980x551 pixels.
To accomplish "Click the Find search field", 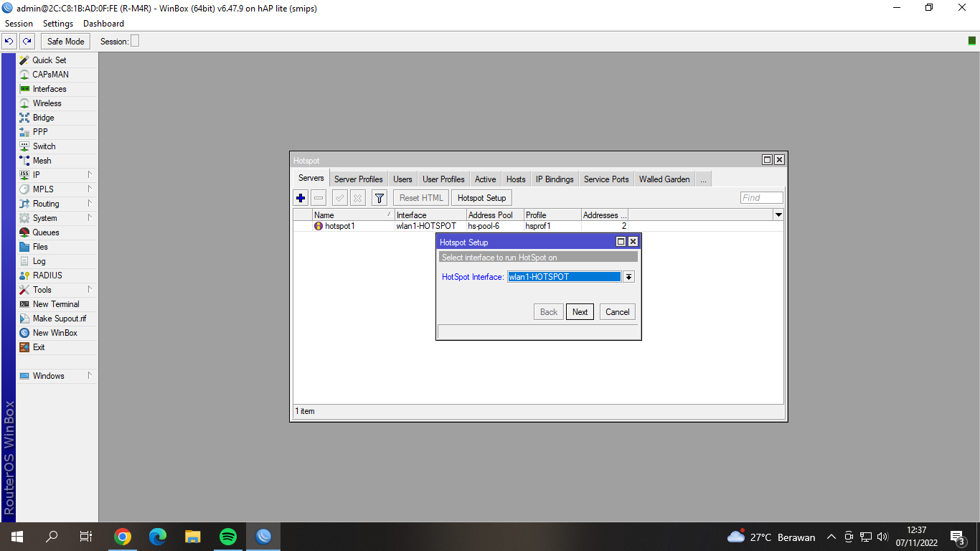I will coord(761,198).
